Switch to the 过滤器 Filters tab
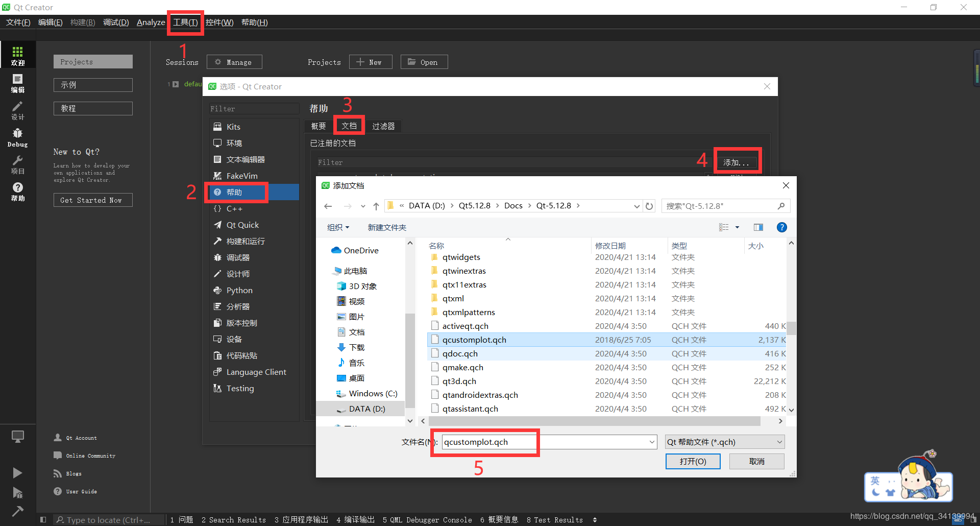980x526 pixels. click(x=383, y=126)
